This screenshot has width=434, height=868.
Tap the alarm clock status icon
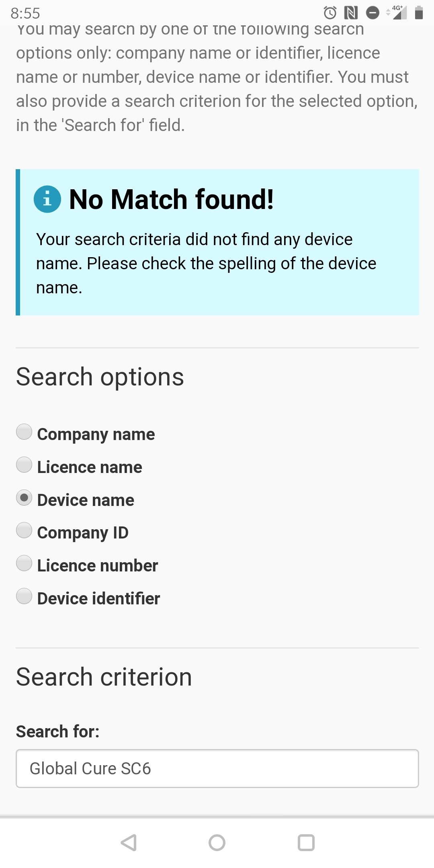330,13
